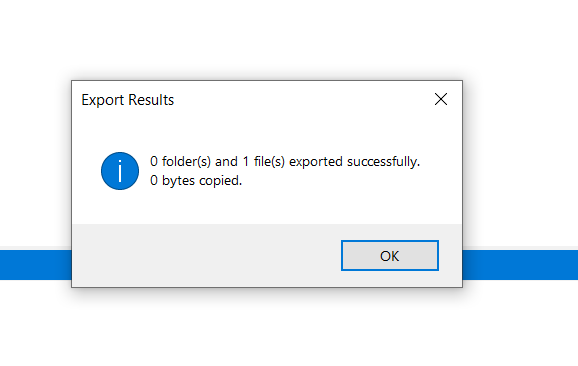Click the word 'successfully' in the message
Image resolution: width=578 pixels, height=366 pixels.
pos(383,161)
